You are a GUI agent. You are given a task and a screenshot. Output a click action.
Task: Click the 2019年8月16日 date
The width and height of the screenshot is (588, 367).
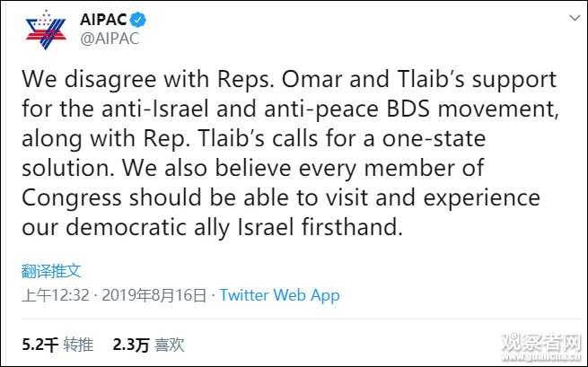point(154,294)
